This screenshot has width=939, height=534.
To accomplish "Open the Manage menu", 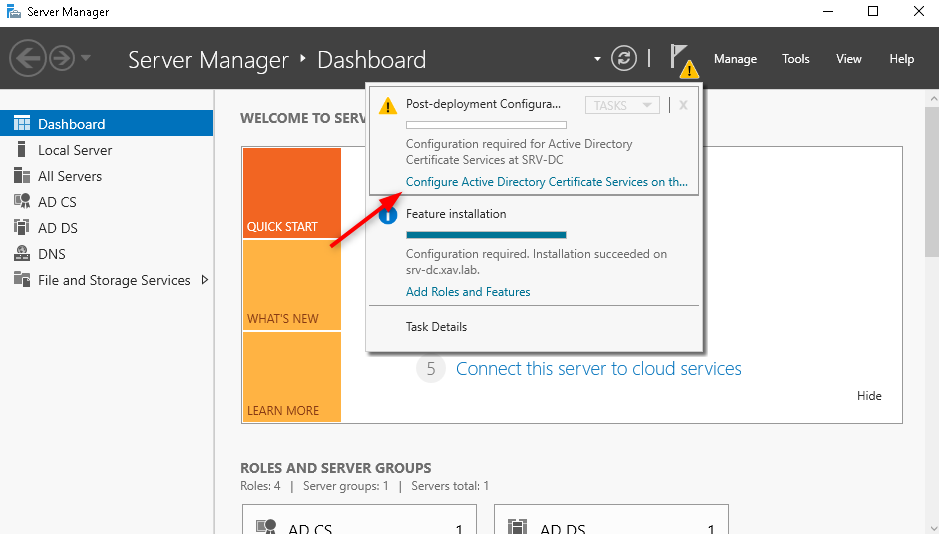I will (735, 59).
